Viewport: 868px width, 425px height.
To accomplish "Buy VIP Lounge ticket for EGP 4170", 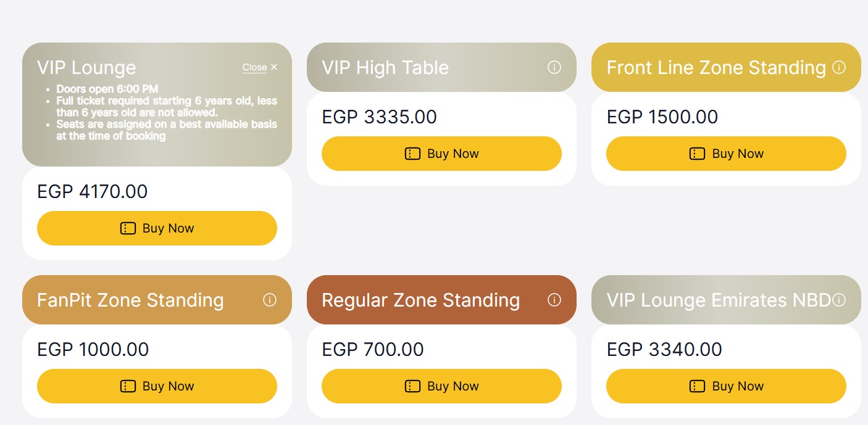I will pyautogui.click(x=157, y=228).
